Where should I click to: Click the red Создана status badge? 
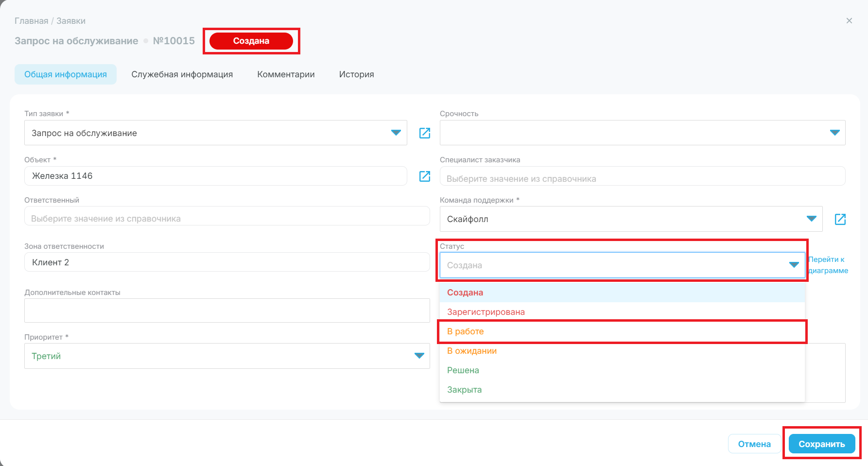(x=251, y=41)
